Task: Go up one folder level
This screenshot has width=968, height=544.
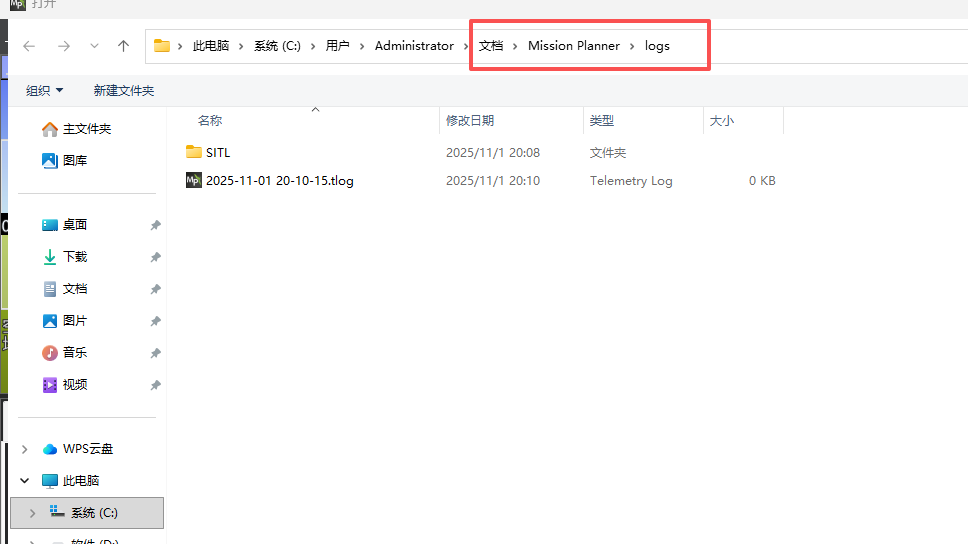Action: [123, 46]
